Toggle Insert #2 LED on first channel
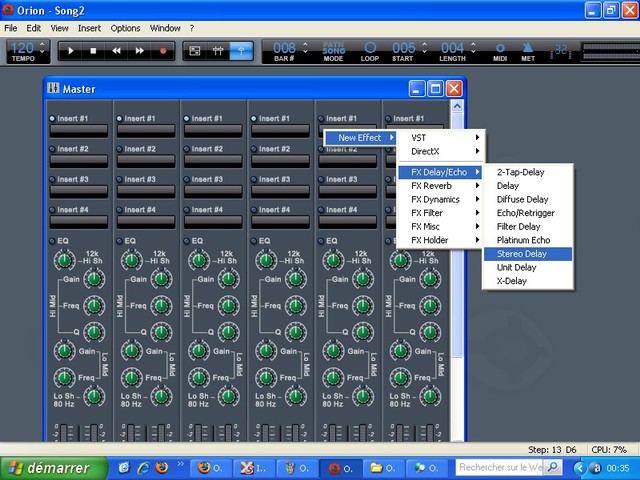This screenshot has width=640, height=480. 52,149
